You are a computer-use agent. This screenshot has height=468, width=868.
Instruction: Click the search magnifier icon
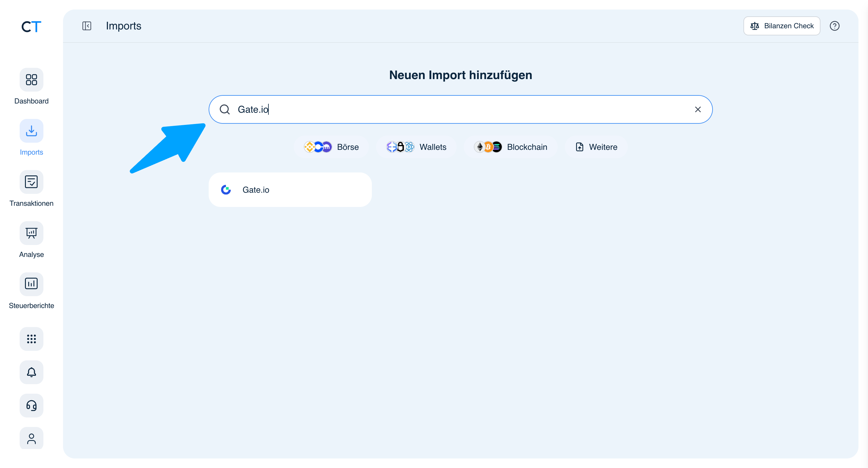[225, 109]
